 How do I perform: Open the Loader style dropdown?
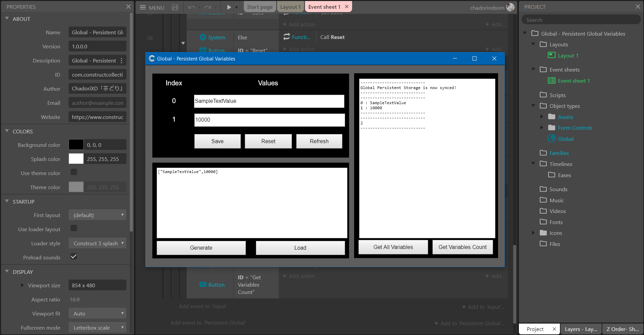click(x=98, y=243)
